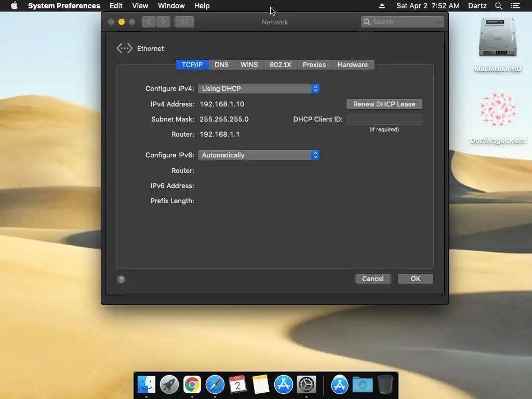Click the eject icon in menu bar
Screen dimensions: 532x399
[382, 6]
